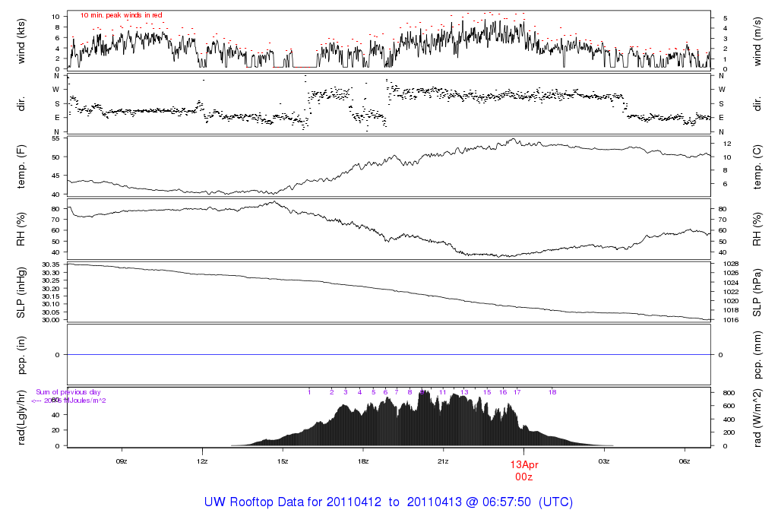The image size is (778, 532).
Task: Click the 03z time axis label
Action: click(x=604, y=461)
